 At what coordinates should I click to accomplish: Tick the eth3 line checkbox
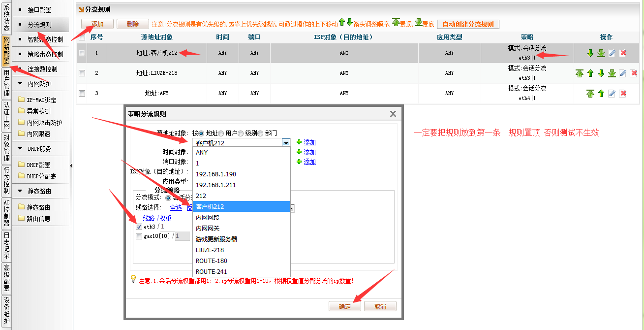pyautogui.click(x=139, y=227)
